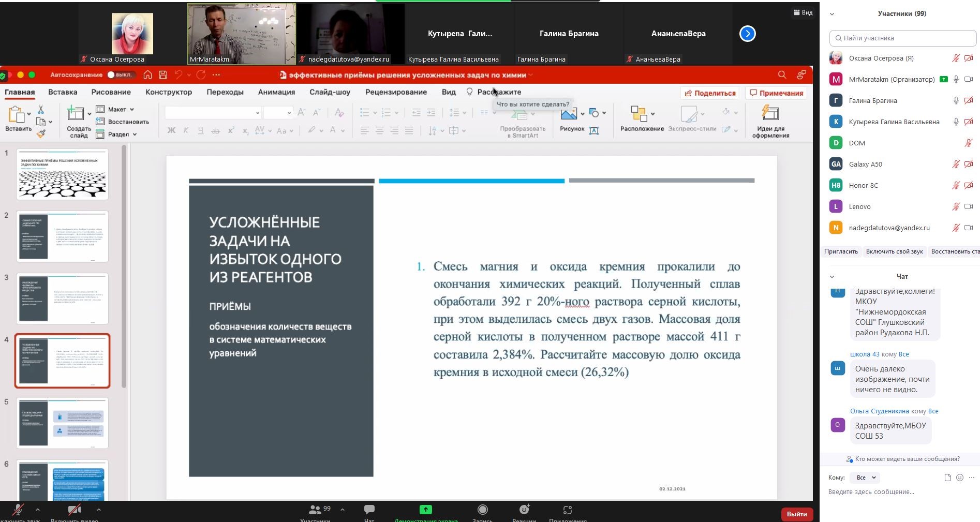Click the font color A button
Screen dimensions: 980x522
coord(334,130)
